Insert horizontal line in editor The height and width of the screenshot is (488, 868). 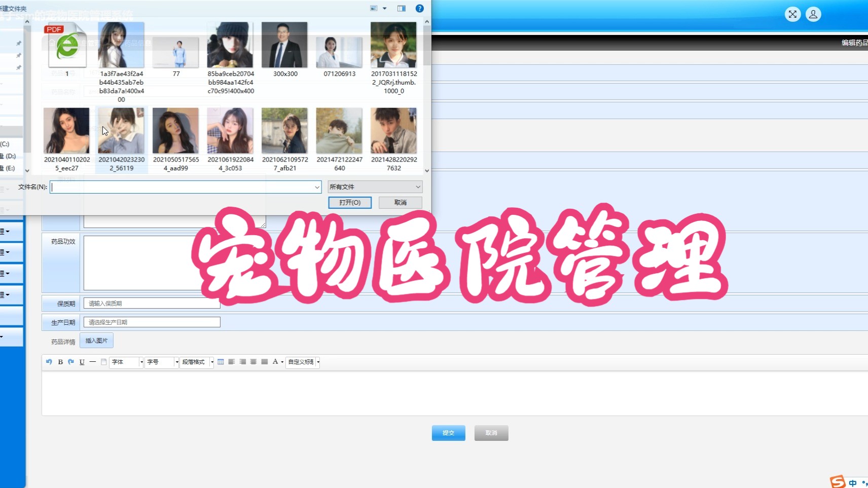click(x=92, y=362)
